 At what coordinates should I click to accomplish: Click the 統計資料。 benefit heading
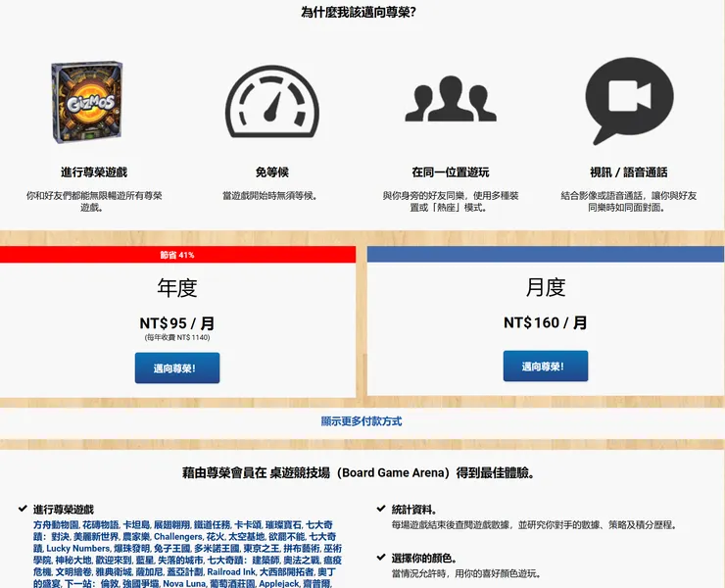[x=413, y=510]
